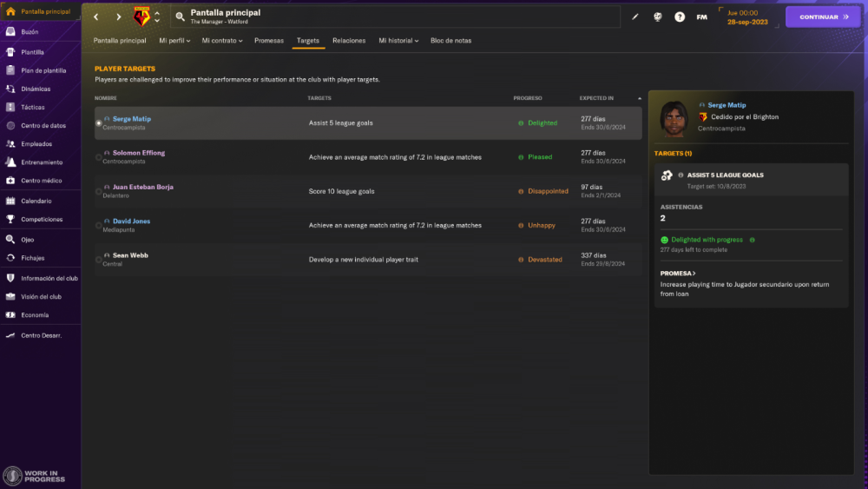Click info icon beside Delighted with progress
This screenshot has width=868, height=489.
pyautogui.click(x=752, y=240)
